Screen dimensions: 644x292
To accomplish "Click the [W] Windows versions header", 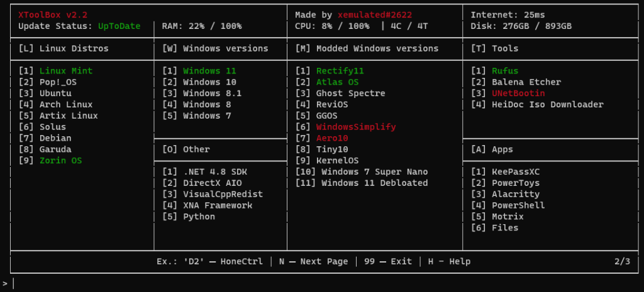I will tap(215, 48).
